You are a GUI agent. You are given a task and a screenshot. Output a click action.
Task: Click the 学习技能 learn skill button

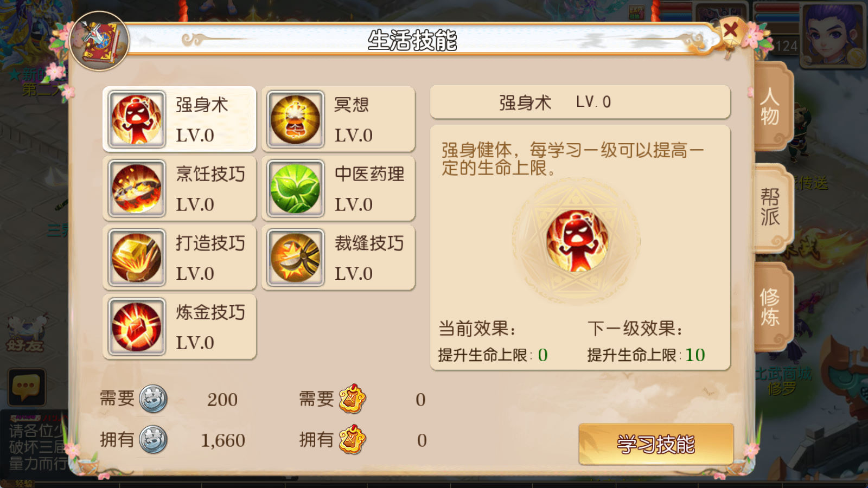click(x=656, y=444)
